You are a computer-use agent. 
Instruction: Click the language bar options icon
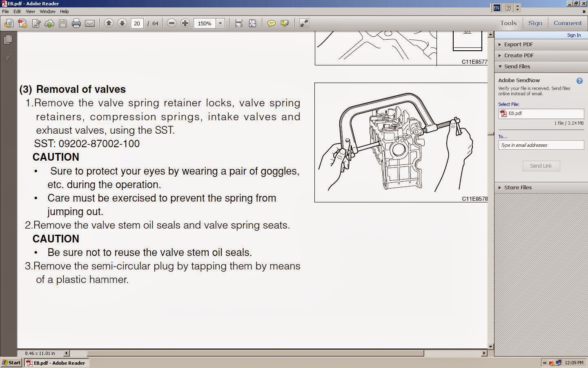click(x=508, y=8)
